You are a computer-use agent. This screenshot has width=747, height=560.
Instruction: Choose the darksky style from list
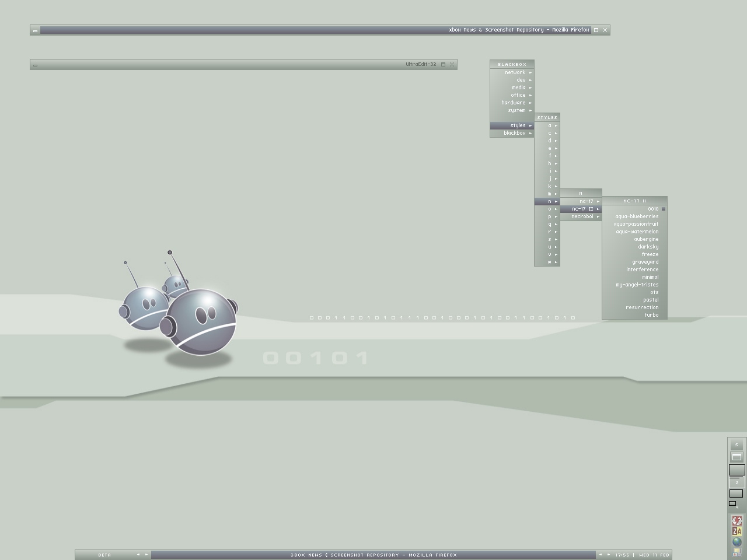647,247
